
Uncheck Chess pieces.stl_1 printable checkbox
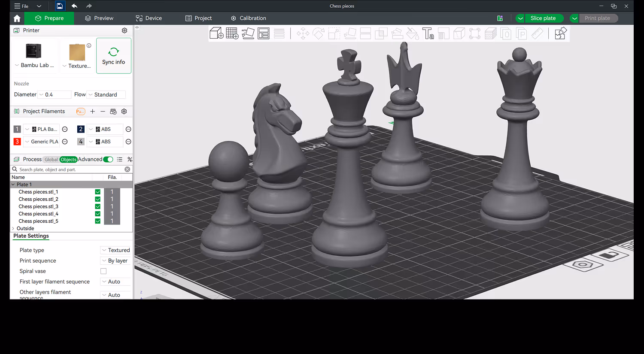coord(98,192)
